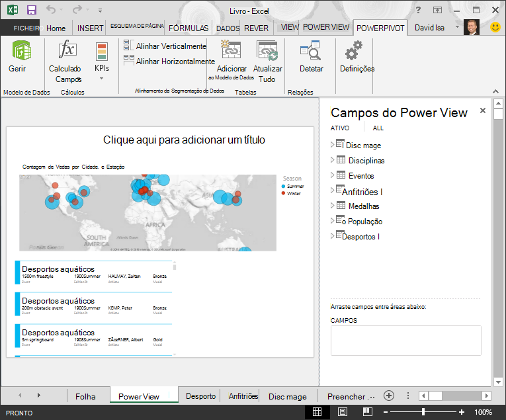Switch to the DADOS tab
The image size is (506, 420).
point(228,28)
